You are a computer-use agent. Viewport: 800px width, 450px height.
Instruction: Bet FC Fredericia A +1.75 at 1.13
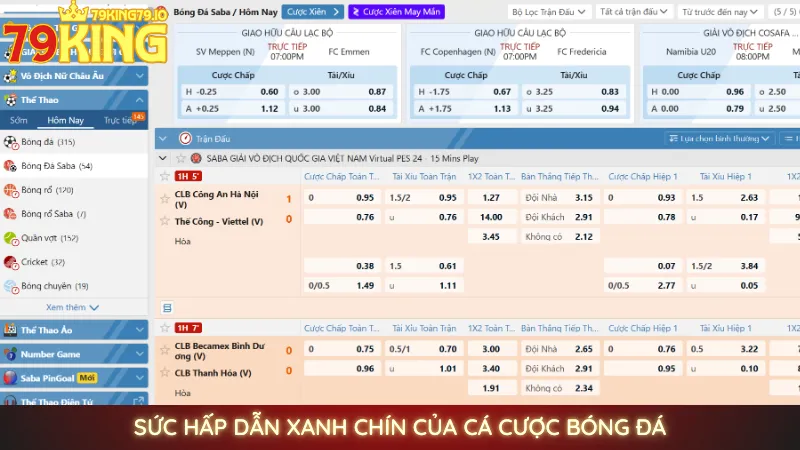coord(465,109)
